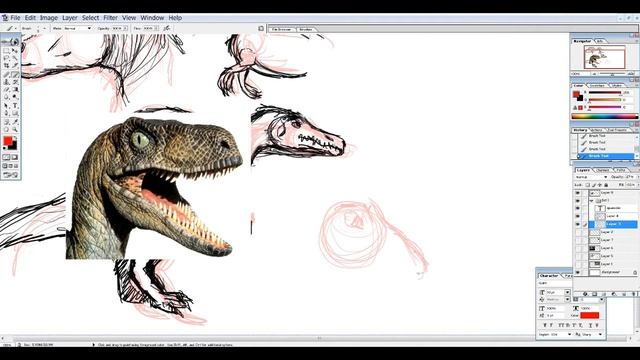
Task: Select the Clone Stamp tool
Action: coord(7,82)
